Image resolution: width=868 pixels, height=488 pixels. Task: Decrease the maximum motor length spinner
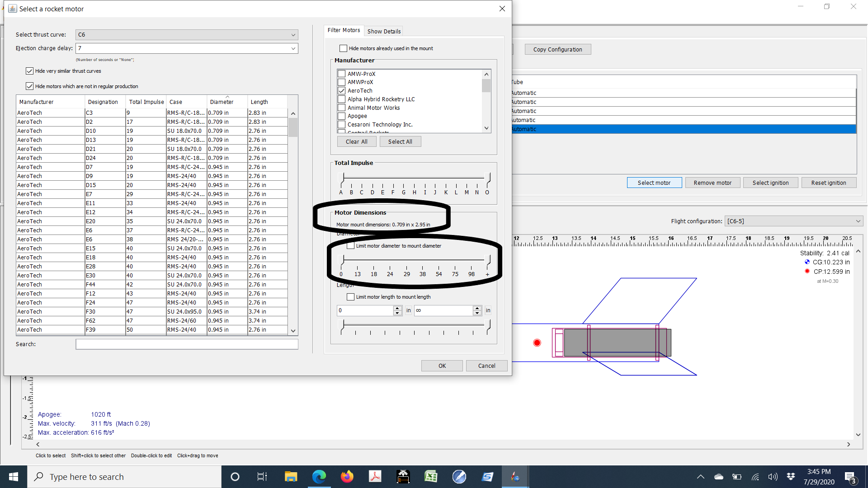477,313
